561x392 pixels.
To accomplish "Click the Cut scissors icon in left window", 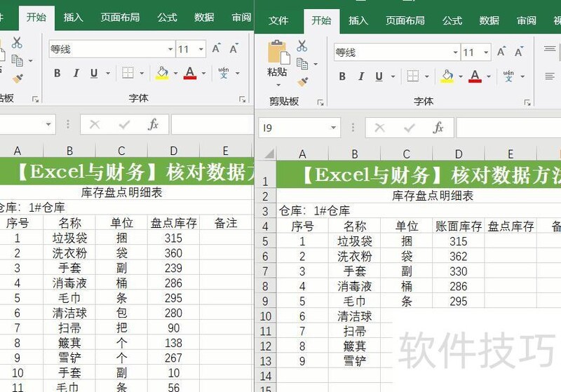I will coord(16,43).
